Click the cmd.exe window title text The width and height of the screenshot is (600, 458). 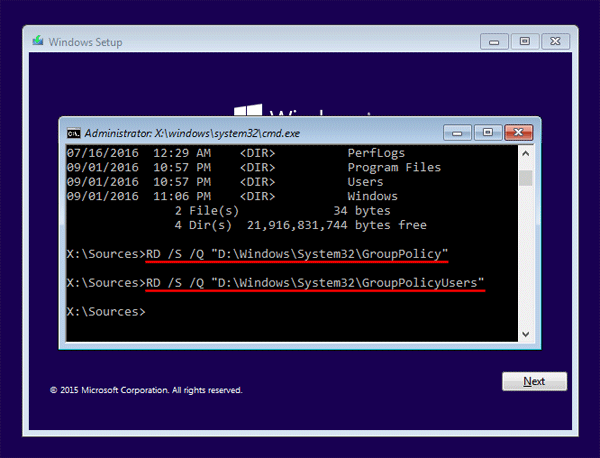(x=192, y=133)
